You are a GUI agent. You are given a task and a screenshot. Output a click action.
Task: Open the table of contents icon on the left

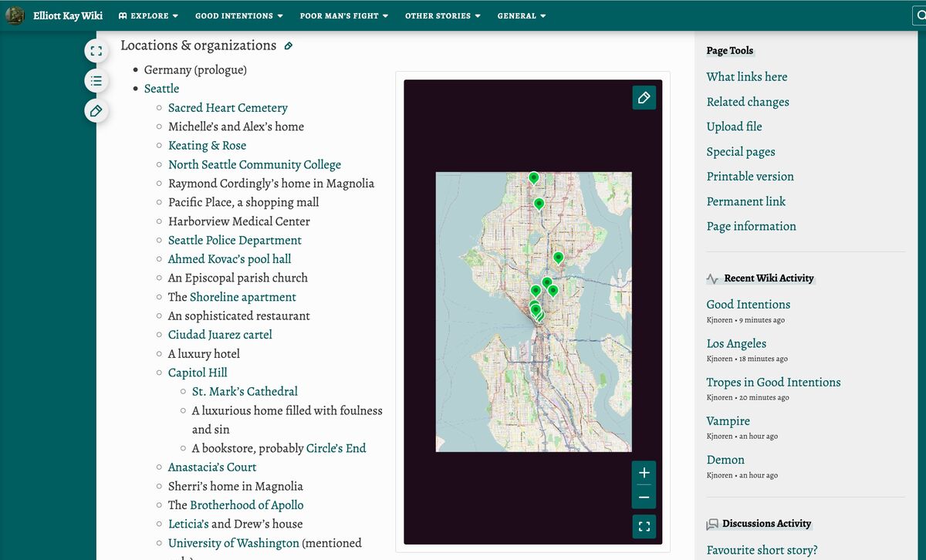click(x=96, y=80)
